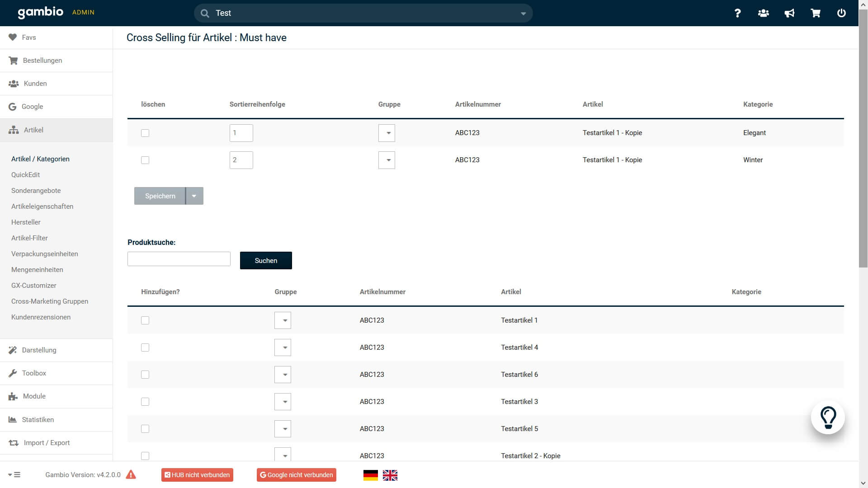Click the Google G icon in sidebar
The width and height of the screenshot is (868, 488).
(13, 107)
